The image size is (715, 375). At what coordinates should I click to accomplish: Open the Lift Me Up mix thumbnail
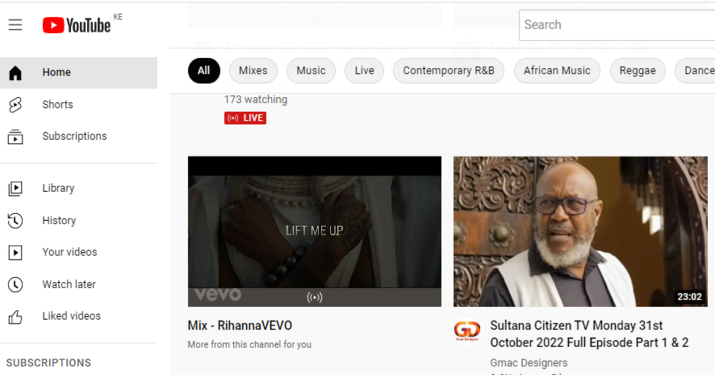coord(315,231)
